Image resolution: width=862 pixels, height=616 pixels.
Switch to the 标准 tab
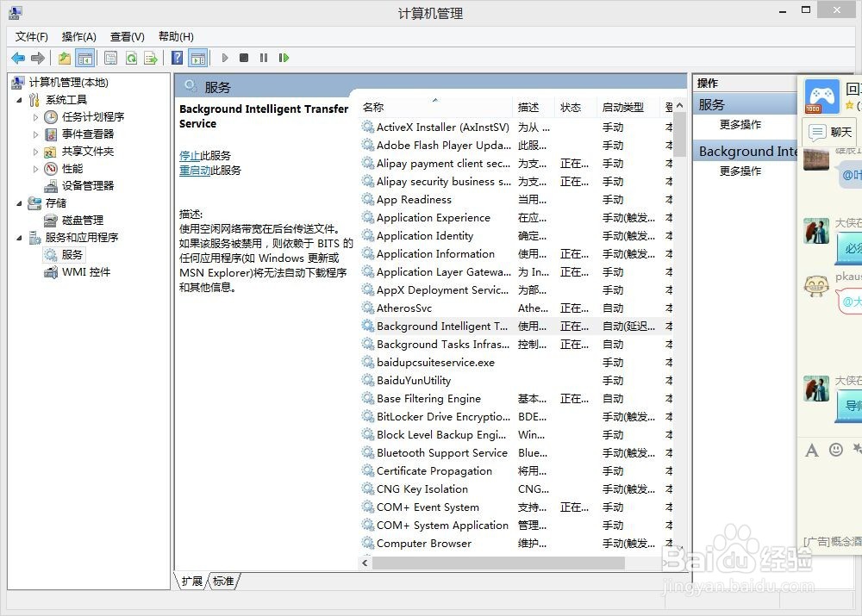point(223,582)
